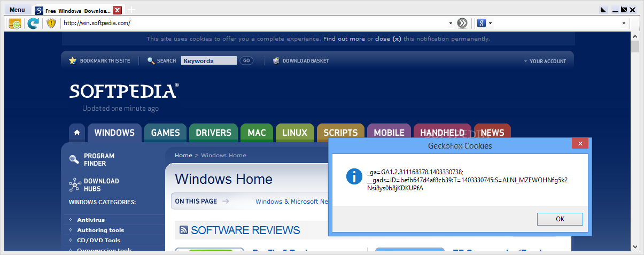Screen dimensions: 644x255
Task: Click the cookie notice Find out more link
Action: [344, 38]
